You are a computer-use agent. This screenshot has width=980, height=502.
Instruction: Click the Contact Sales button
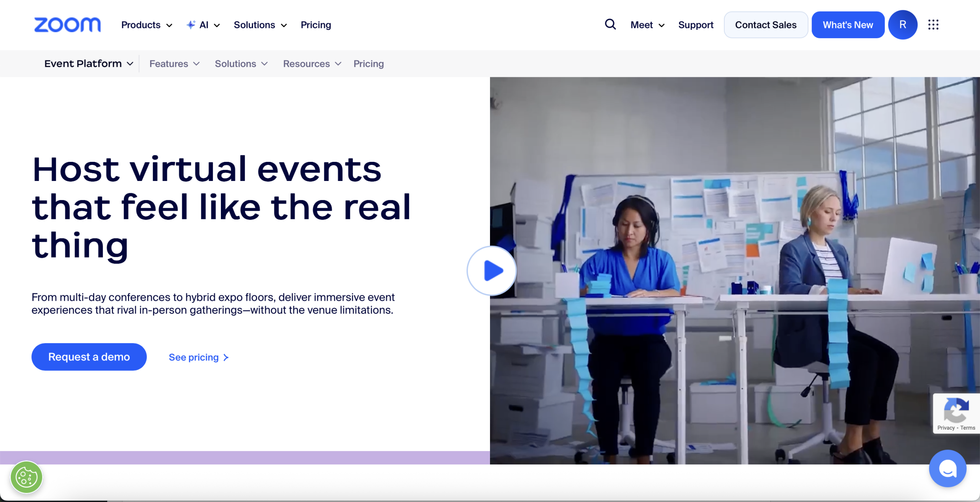(x=765, y=24)
